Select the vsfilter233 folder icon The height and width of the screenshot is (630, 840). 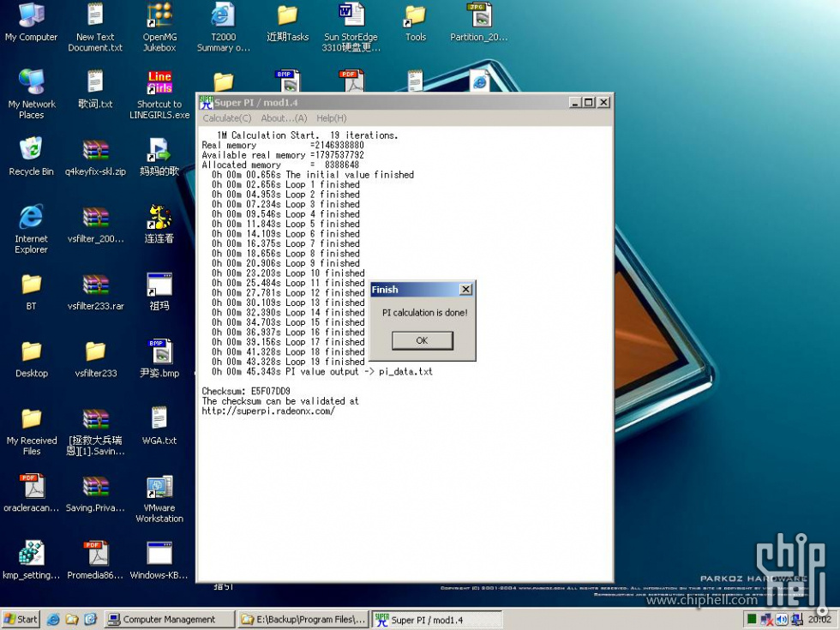click(x=95, y=358)
